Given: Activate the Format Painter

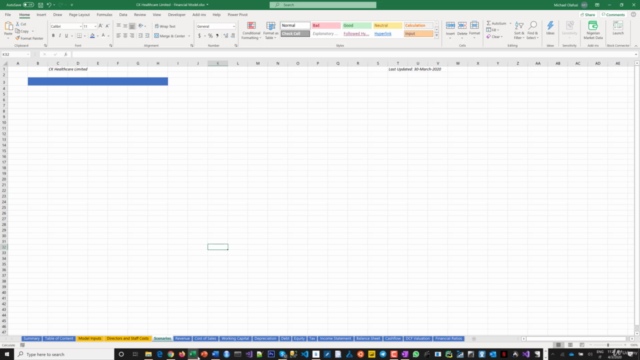Looking at the screenshot, I should 29,38.
